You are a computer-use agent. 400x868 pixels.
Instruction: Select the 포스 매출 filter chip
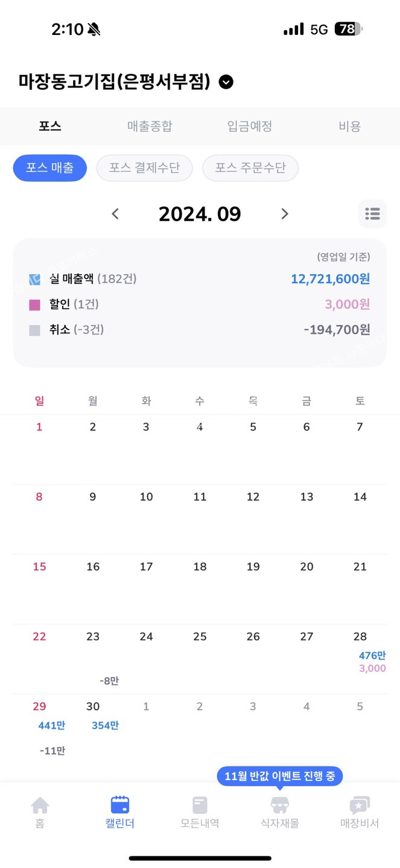pyautogui.click(x=50, y=168)
